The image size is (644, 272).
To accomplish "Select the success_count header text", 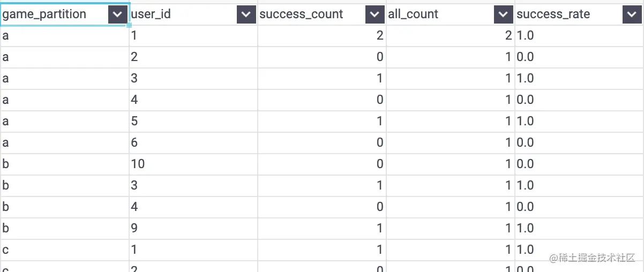I will pyautogui.click(x=301, y=14).
